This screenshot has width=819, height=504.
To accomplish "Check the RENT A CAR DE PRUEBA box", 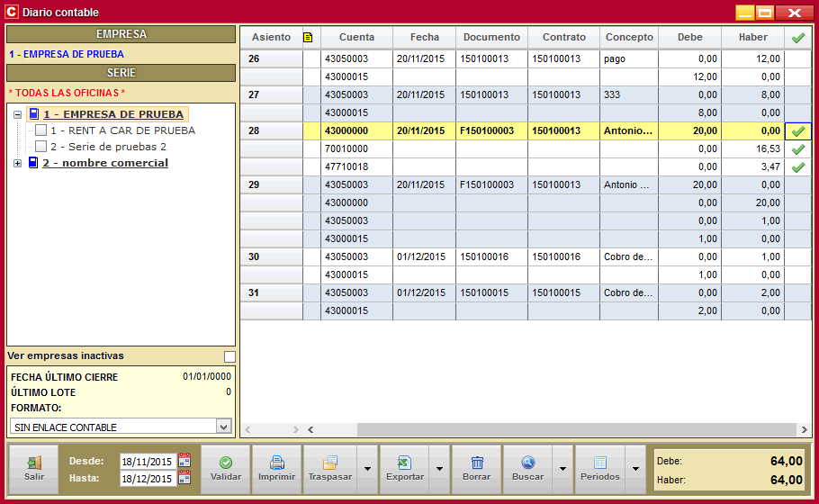I will pyautogui.click(x=40, y=130).
